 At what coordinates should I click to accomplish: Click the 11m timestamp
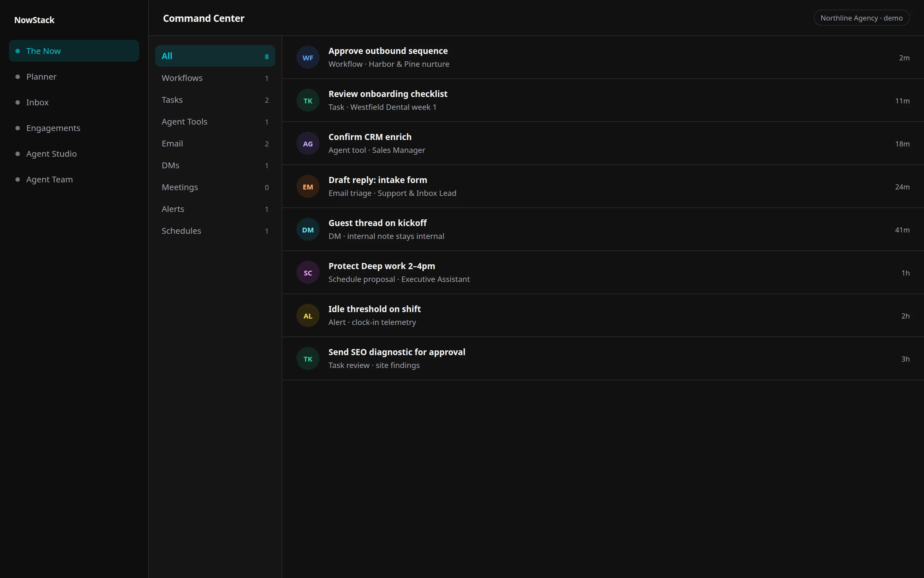point(902,101)
